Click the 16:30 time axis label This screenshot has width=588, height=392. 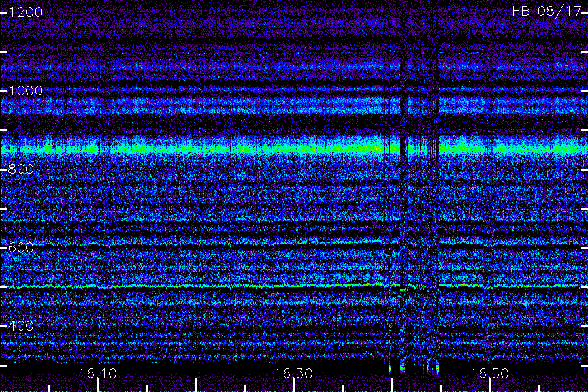[x=293, y=374]
